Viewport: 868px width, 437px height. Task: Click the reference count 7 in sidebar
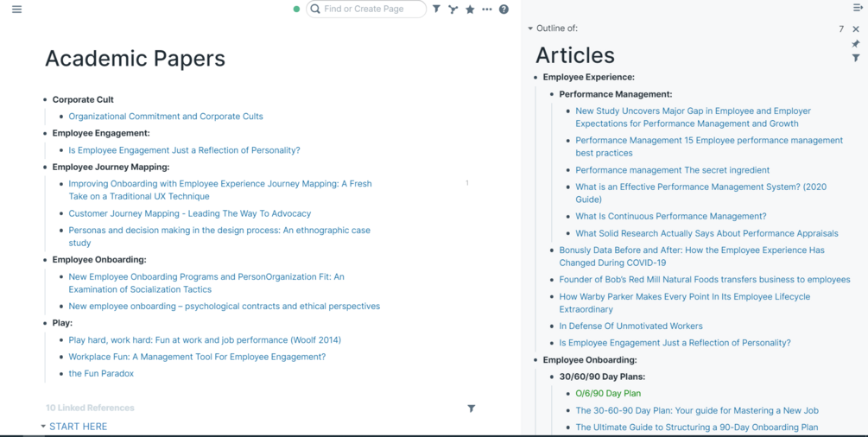tap(841, 28)
